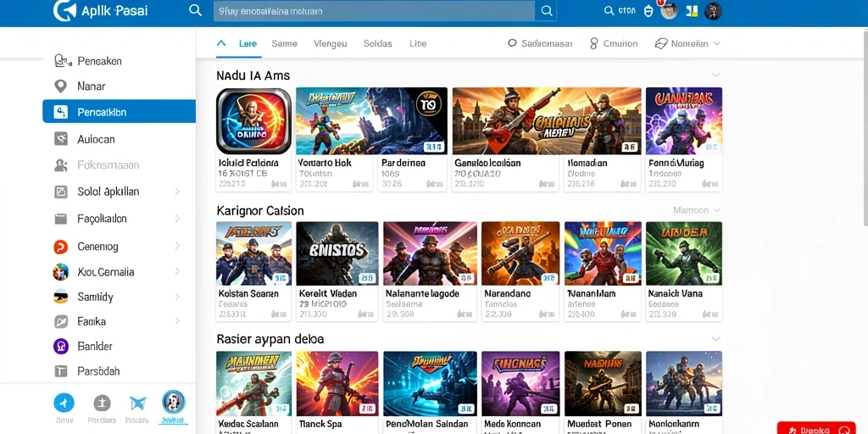Select the Nanar location pin icon
868x434 pixels.
[60, 86]
